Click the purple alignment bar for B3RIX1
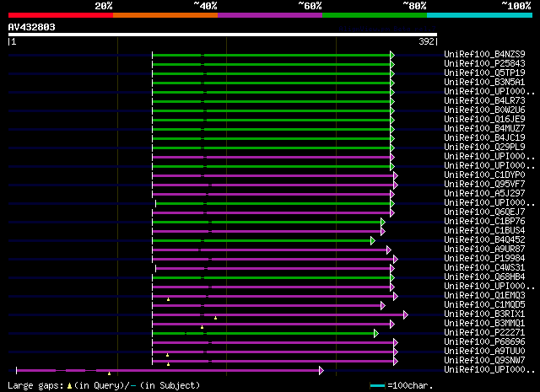 278,314
